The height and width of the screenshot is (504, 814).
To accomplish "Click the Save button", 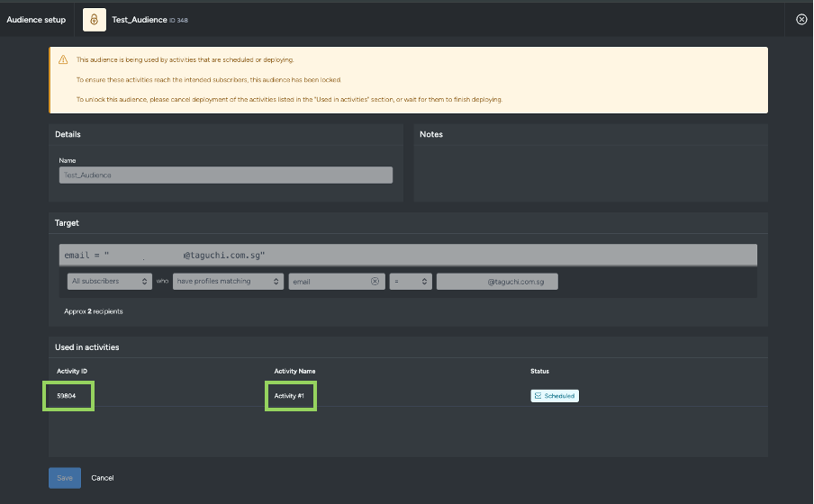I will pos(65,478).
